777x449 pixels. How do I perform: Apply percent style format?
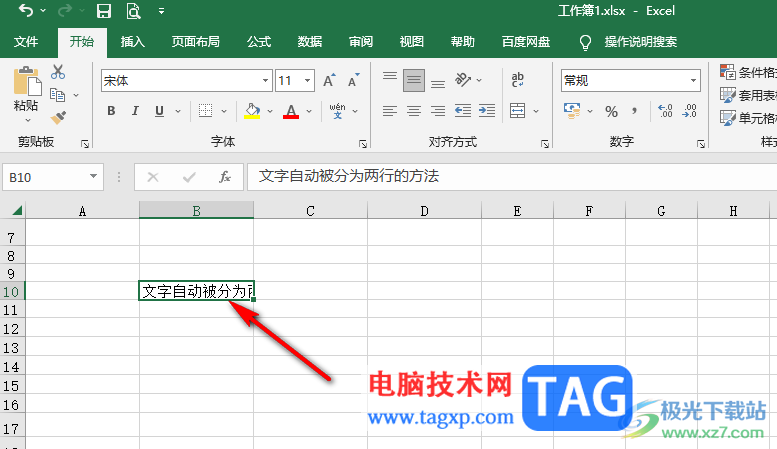(611, 111)
